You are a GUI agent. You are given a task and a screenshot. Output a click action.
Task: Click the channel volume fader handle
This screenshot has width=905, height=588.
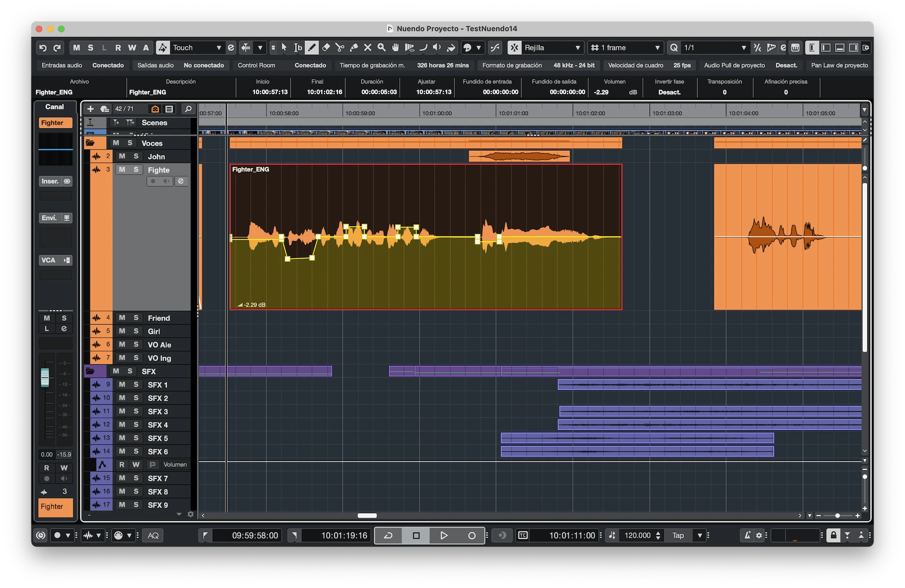pos(45,377)
